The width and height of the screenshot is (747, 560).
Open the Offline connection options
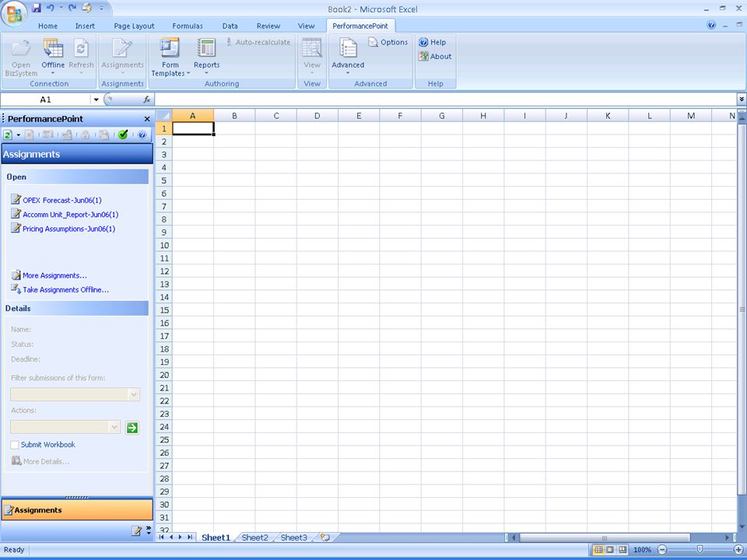click(x=53, y=57)
